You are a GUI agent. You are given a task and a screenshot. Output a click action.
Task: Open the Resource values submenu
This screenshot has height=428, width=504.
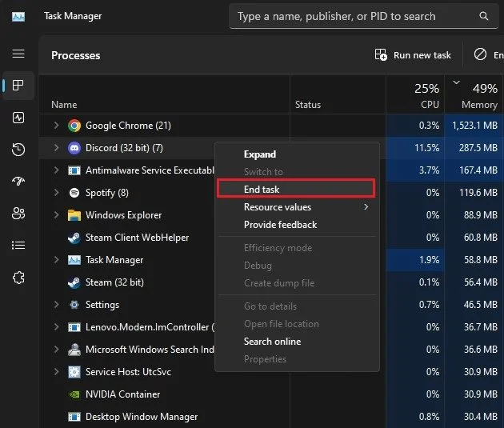296,207
